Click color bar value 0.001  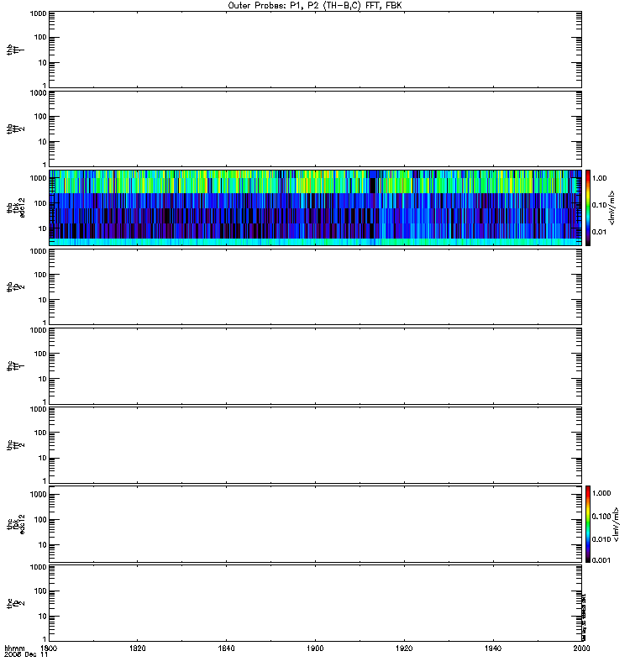(x=601, y=560)
